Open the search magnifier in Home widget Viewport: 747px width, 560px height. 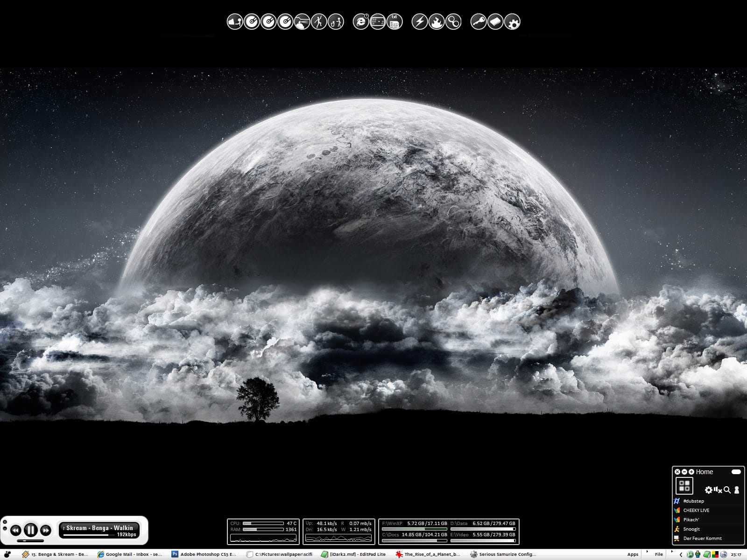[x=727, y=490]
